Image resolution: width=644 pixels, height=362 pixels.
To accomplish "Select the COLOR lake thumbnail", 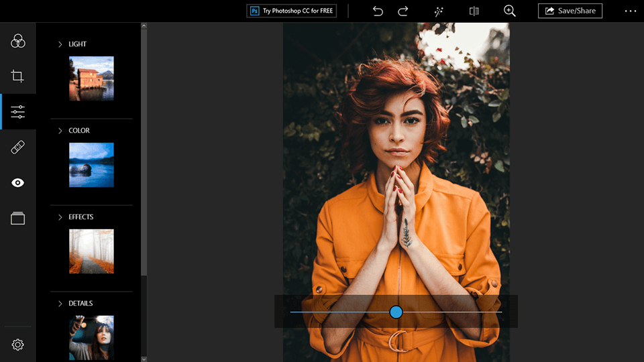I will pos(91,165).
